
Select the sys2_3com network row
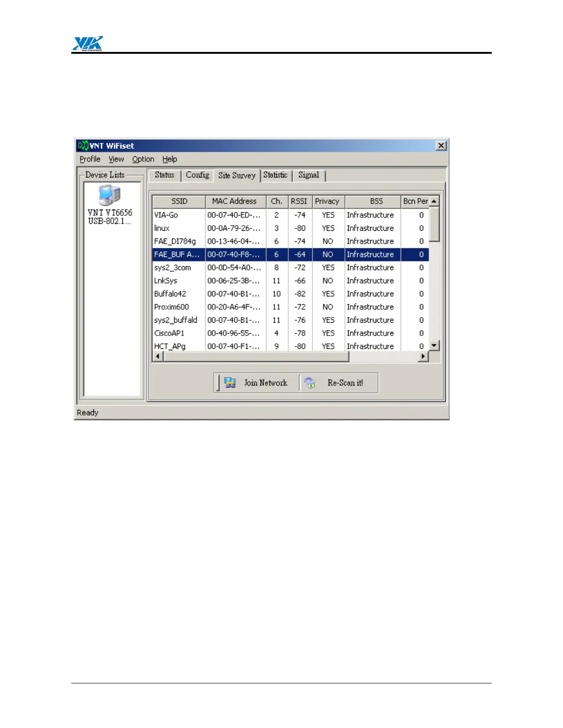pyautogui.click(x=291, y=267)
